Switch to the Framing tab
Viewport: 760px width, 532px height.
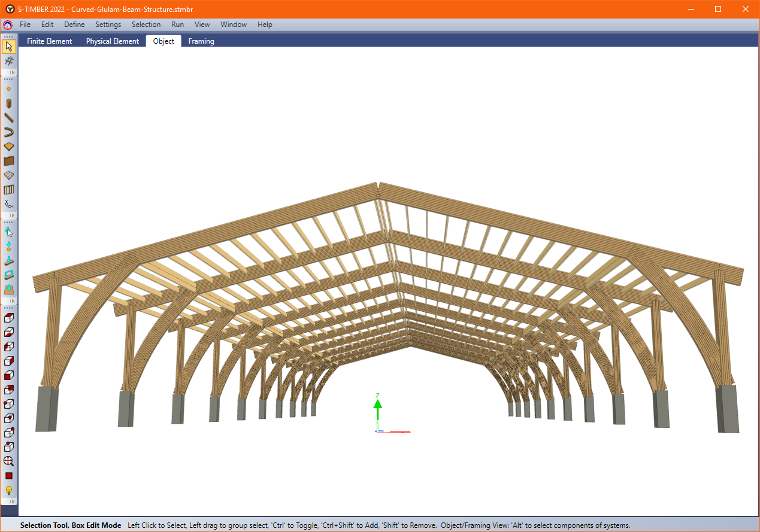[201, 41]
